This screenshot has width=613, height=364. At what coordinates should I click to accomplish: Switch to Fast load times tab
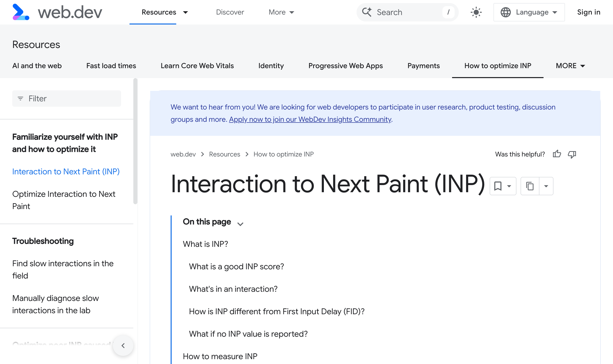pos(111,66)
